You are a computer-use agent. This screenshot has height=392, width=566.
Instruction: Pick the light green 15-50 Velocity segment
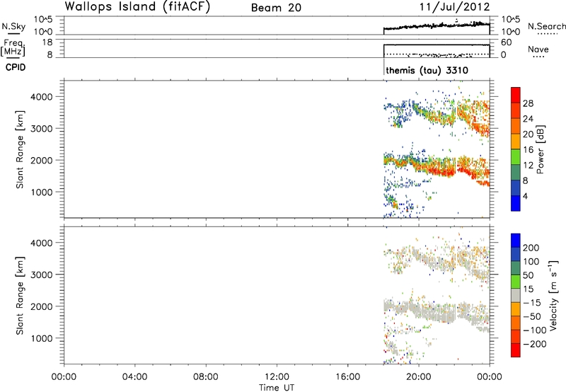point(516,282)
